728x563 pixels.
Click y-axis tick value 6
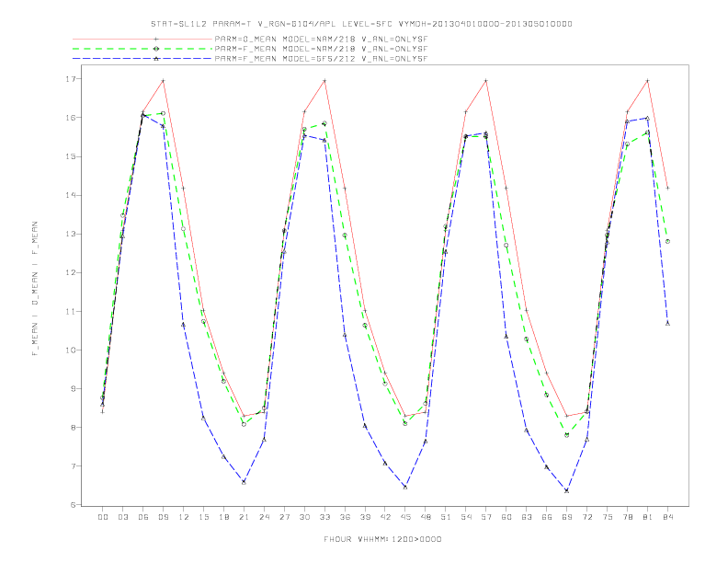coord(73,505)
